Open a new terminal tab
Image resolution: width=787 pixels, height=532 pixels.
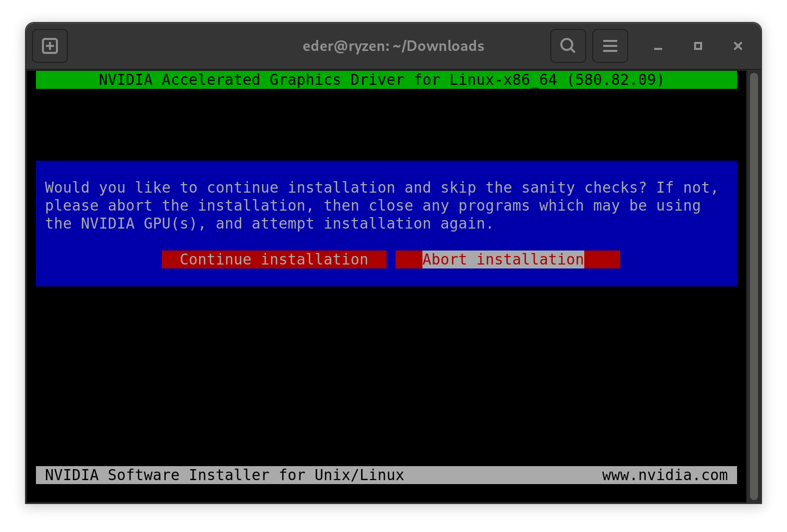point(50,46)
